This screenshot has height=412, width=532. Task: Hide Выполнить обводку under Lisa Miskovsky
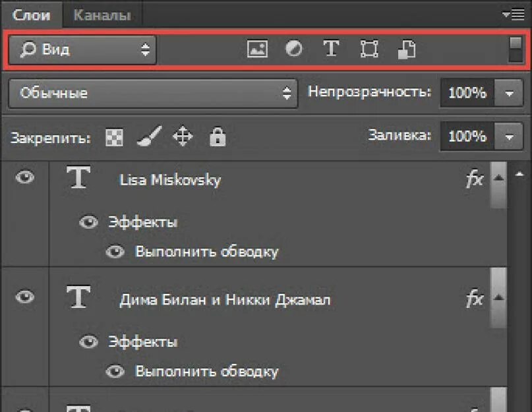pyautogui.click(x=115, y=252)
